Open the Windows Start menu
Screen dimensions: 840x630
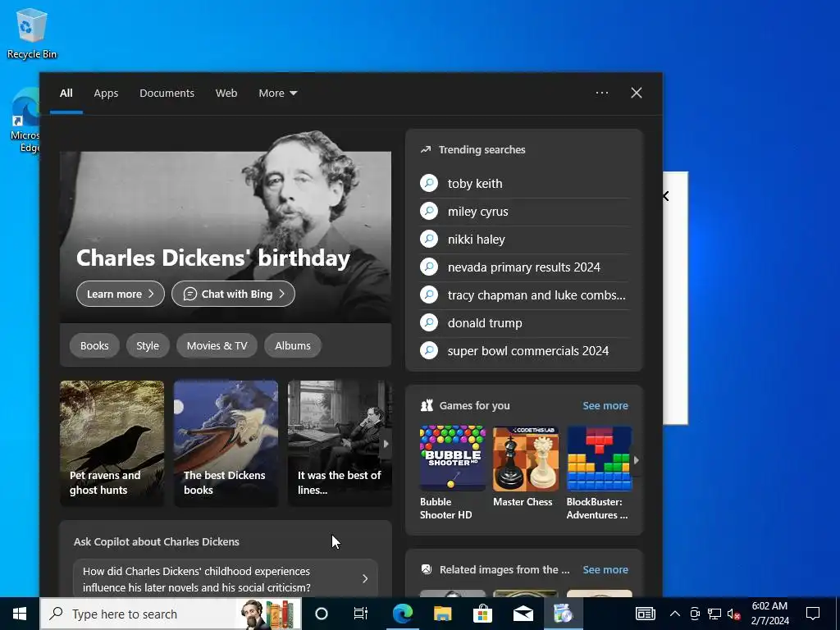coord(20,614)
